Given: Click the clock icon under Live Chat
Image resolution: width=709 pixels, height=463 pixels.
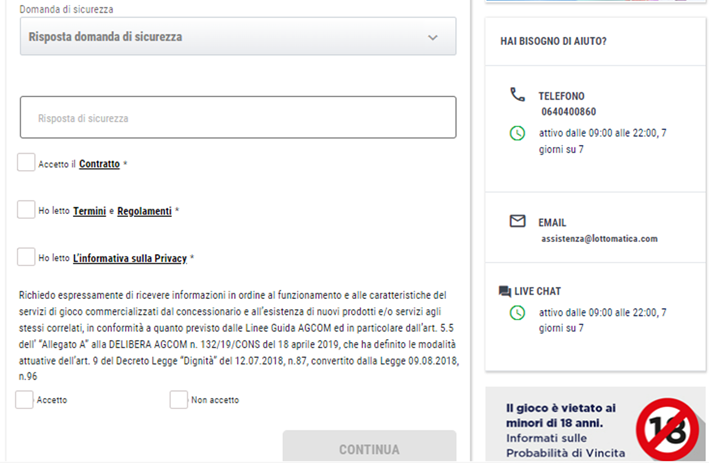Looking at the screenshot, I should (x=517, y=312).
